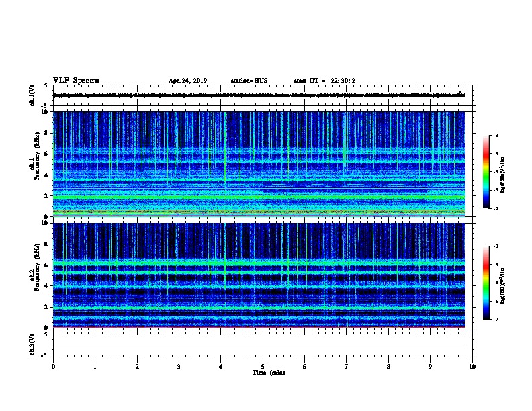Image resolution: width=532 pixels, height=411 pixels.
Task: Click the time axis tick label '5'
Action: coord(263,367)
